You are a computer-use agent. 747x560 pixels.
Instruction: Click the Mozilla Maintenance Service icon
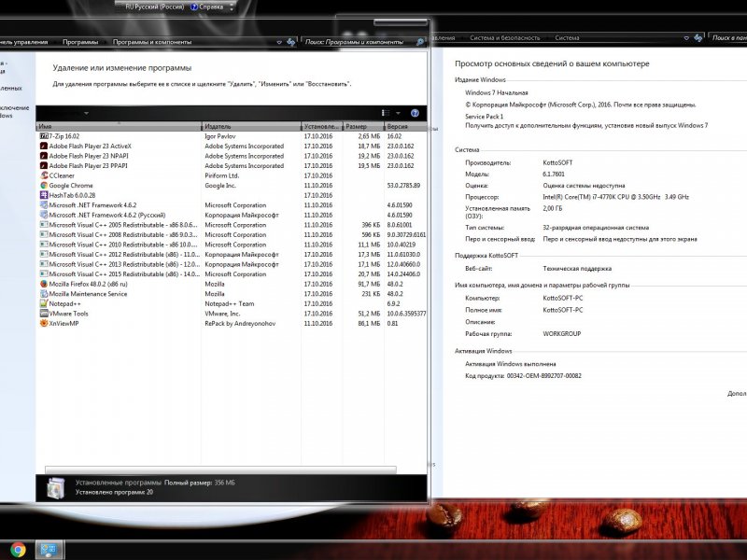[x=44, y=294]
